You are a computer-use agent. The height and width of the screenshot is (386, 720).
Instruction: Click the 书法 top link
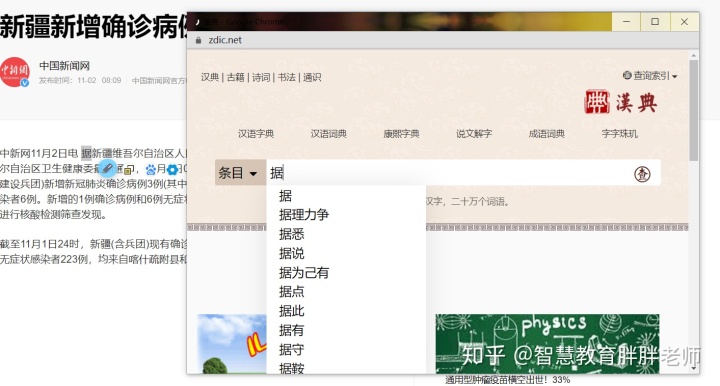(287, 77)
